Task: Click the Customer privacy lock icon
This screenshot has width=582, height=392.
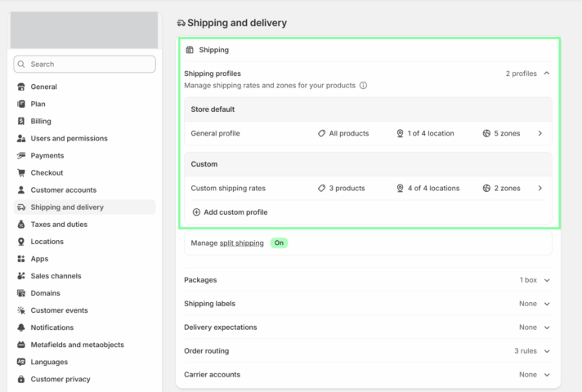Action: point(21,379)
